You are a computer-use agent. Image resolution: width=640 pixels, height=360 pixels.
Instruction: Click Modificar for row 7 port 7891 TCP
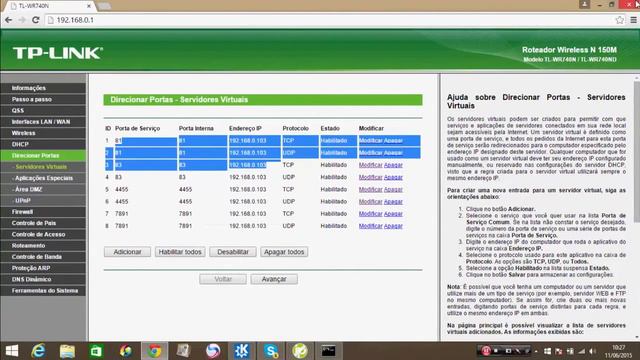(371, 213)
